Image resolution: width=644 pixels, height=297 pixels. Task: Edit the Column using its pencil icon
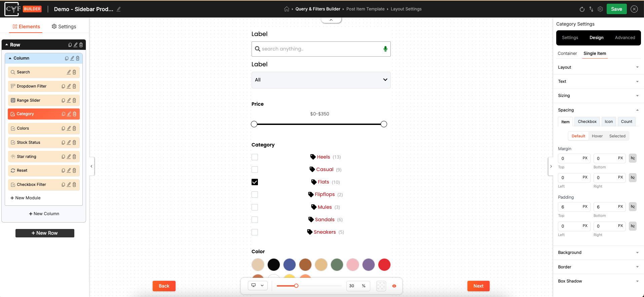[72, 58]
